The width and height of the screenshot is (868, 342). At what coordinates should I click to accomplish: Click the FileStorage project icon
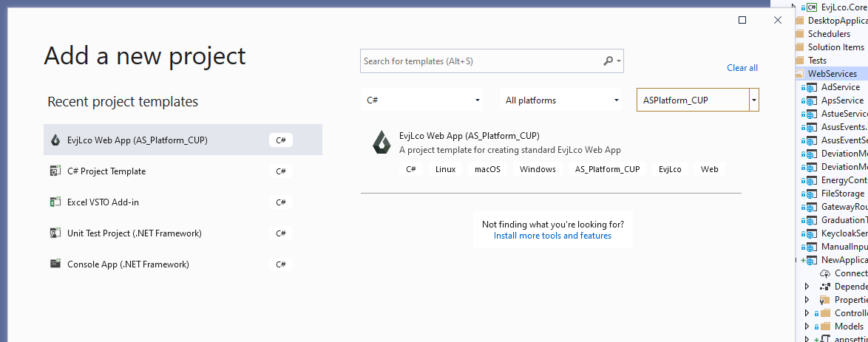click(812, 194)
